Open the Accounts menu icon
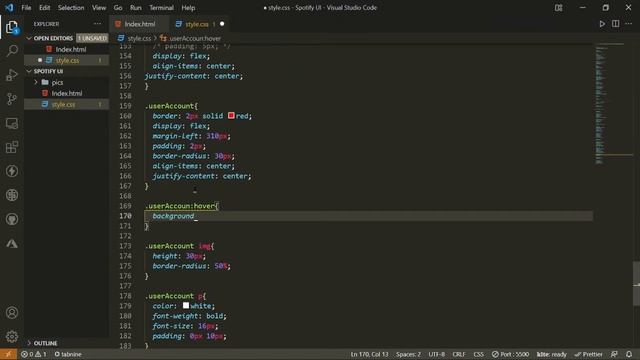Viewport: 640px width, 360px height. tap(12, 313)
